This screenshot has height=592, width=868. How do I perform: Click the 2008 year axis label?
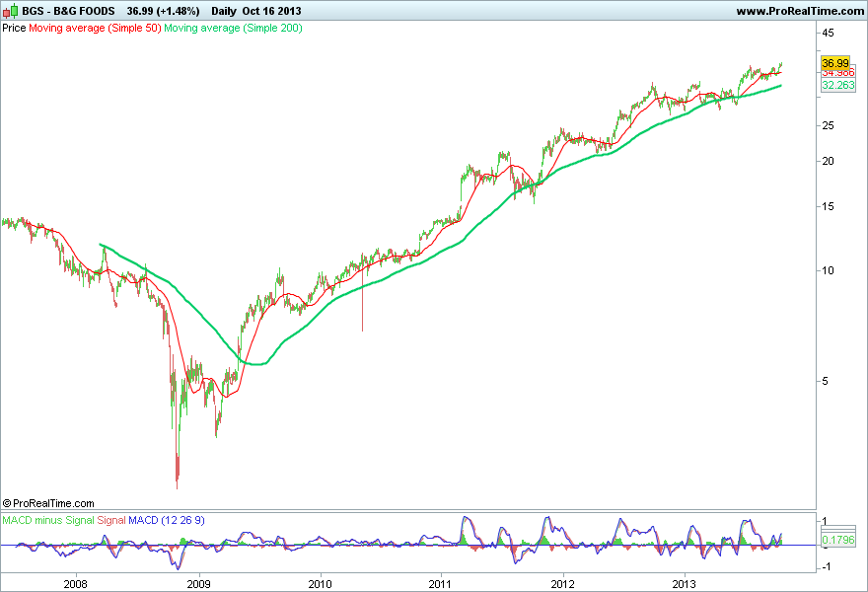tap(76, 584)
